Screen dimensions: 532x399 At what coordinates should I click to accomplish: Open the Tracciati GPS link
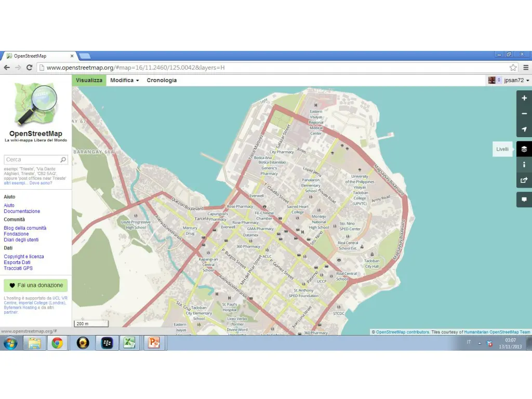click(x=18, y=268)
